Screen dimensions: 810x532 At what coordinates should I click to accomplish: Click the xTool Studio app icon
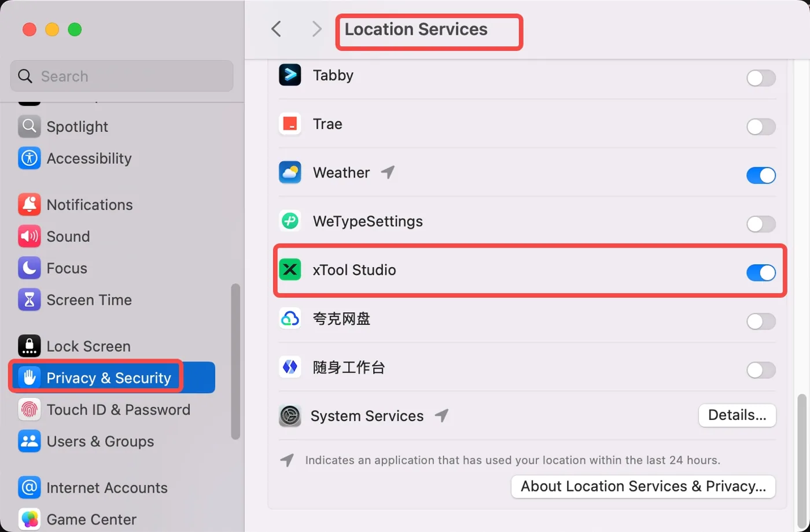(x=290, y=269)
